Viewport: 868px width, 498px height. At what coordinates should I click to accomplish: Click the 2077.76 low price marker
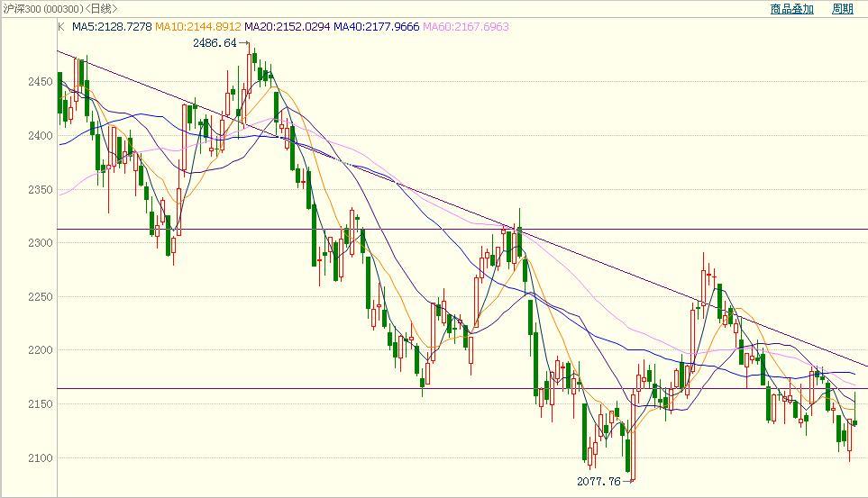tap(598, 482)
